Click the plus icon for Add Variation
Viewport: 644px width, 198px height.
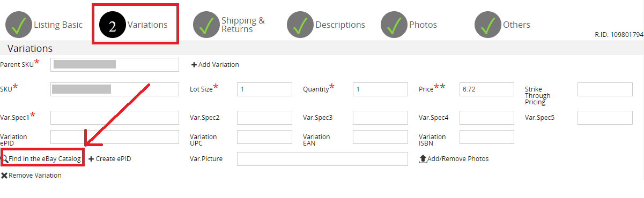[194, 65]
